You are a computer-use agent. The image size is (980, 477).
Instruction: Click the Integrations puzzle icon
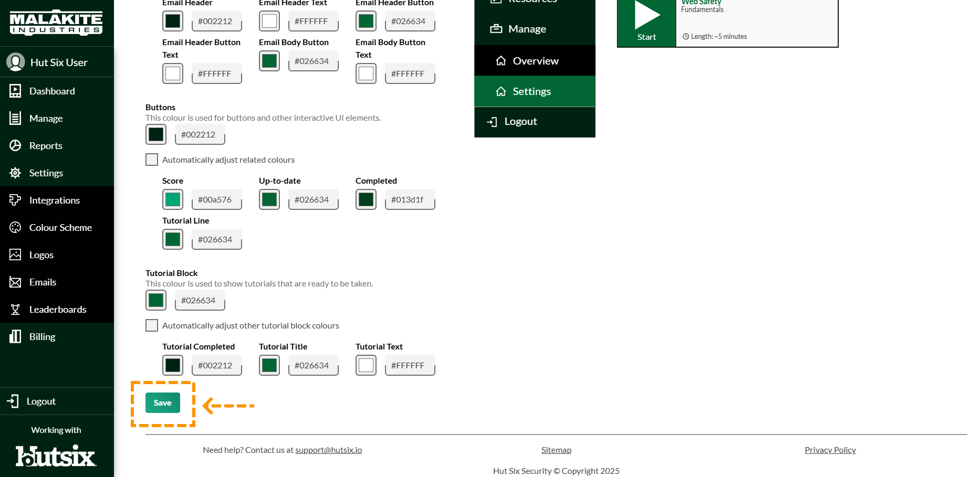(15, 200)
